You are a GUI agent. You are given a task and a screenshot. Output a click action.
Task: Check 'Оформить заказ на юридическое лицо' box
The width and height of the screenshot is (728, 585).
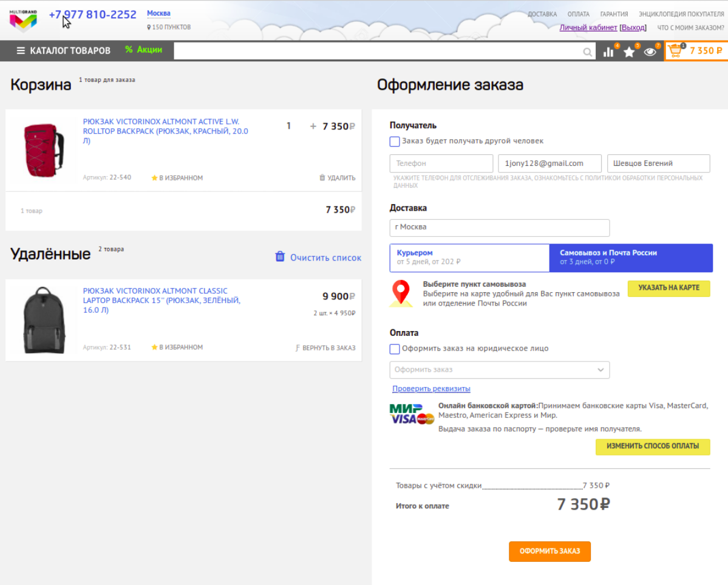(395, 349)
